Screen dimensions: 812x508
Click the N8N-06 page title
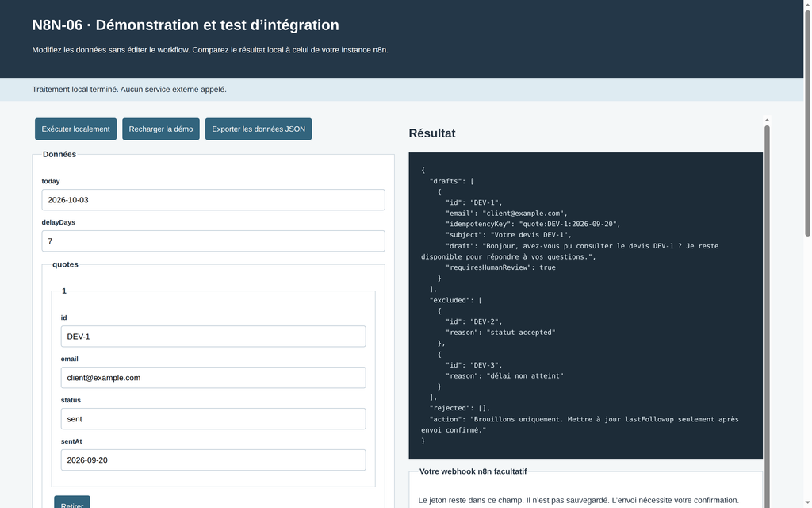tap(186, 25)
